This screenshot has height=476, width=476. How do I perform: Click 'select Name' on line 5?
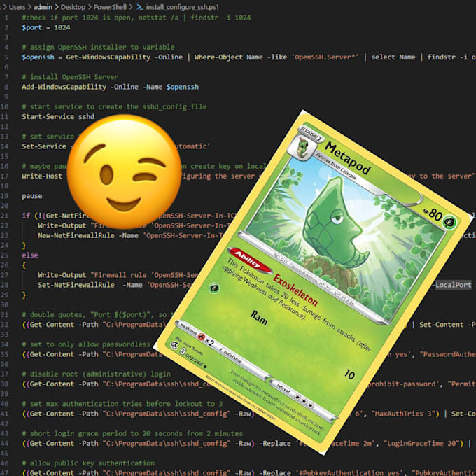tap(393, 57)
